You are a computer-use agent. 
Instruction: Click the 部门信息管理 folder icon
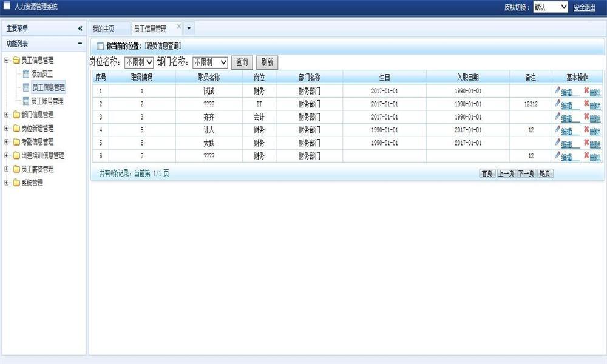click(x=16, y=115)
